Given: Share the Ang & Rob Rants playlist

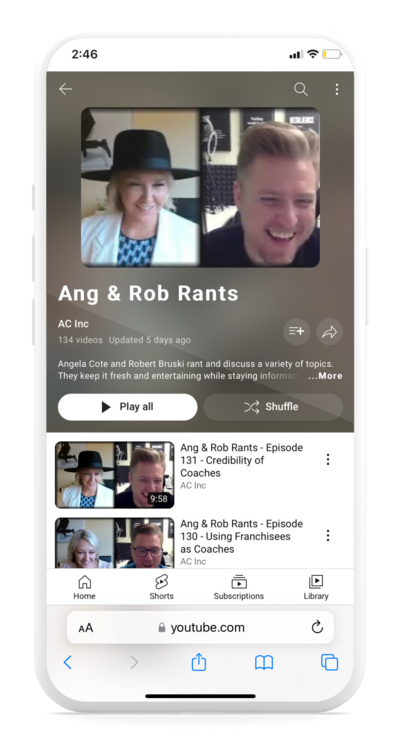Looking at the screenshot, I should 329,331.
